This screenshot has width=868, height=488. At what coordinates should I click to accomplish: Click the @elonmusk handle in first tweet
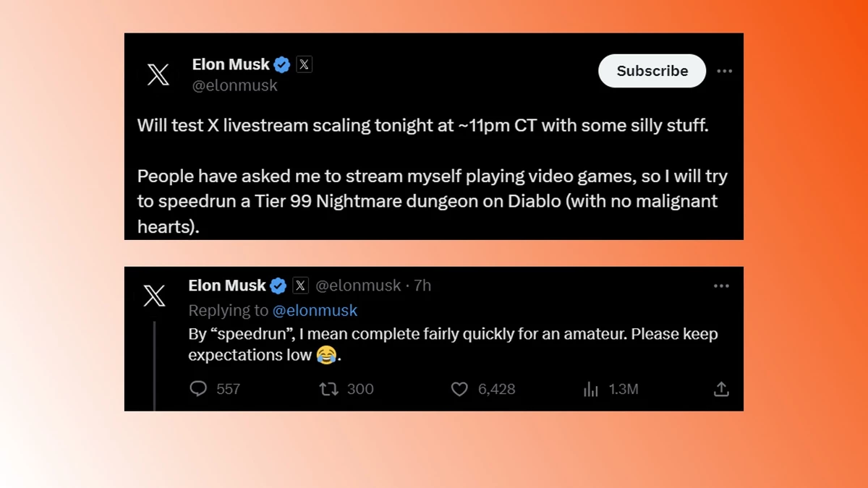tap(234, 85)
